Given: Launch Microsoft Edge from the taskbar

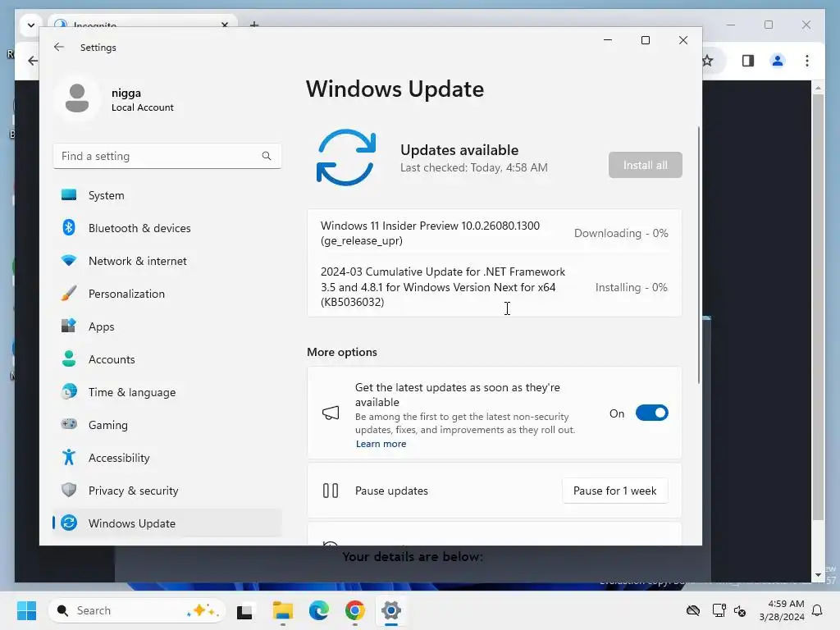Looking at the screenshot, I should tap(319, 610).
